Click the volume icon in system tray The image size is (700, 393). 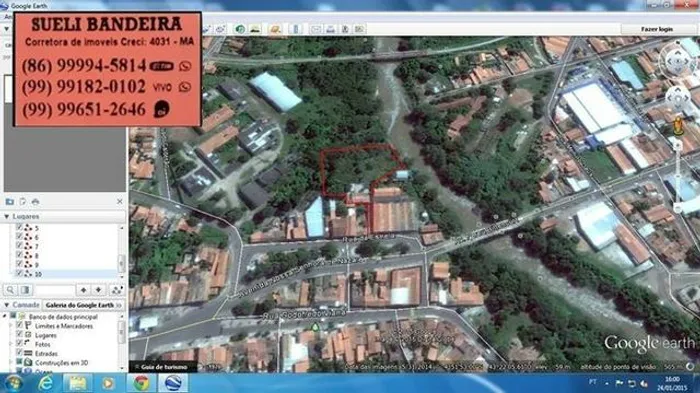(644, 383)
